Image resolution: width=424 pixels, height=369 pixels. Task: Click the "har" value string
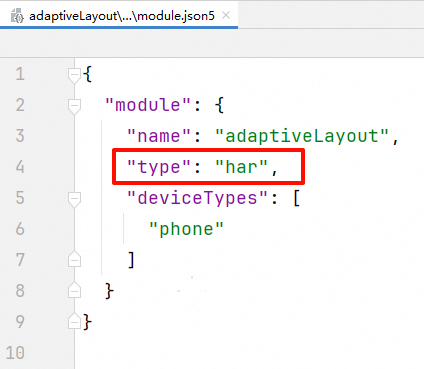click(241, 167)
